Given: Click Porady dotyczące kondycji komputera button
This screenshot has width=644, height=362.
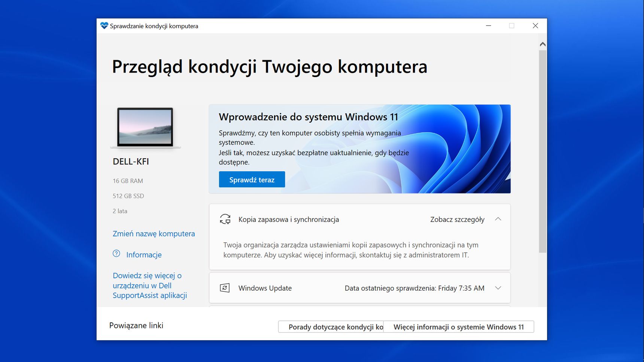Looking at the screenshot, I should [331, 327].
